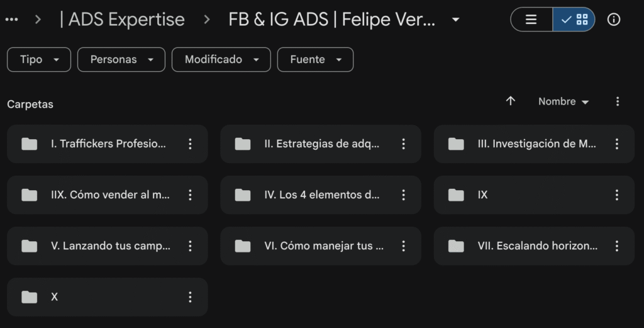Select the V. Lanzando tus campañas folder
Screen dimensions: 644x328
(110, 246)
